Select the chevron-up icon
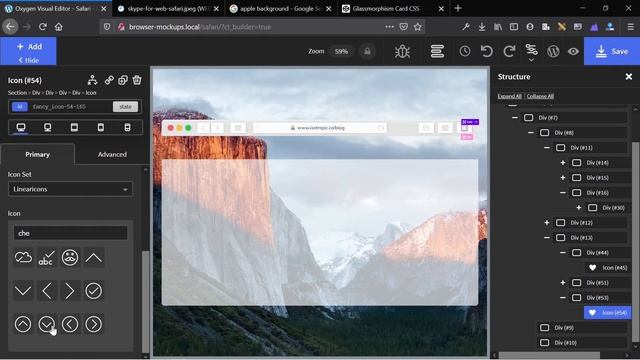Viewport: 640px width, 360px height. click(94, 258)
